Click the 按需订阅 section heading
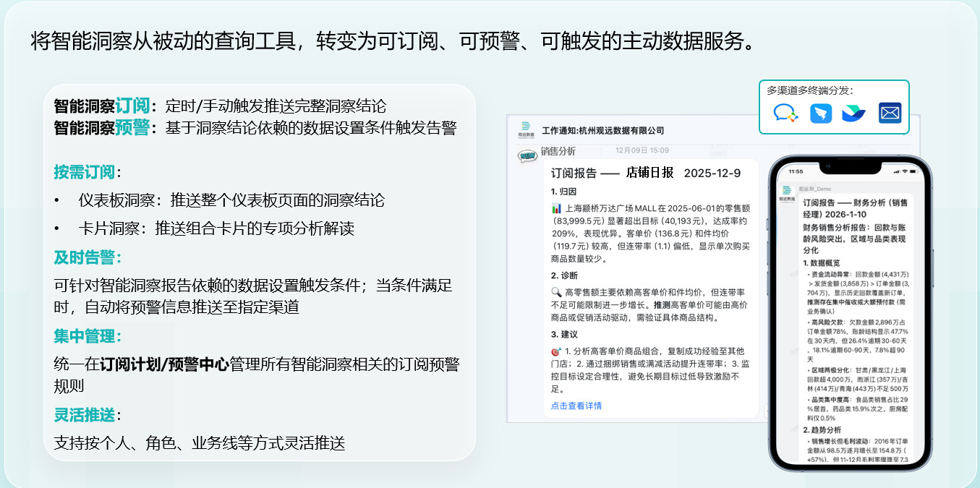This screenshot has height=488, width=980. [x=84, y=172]
